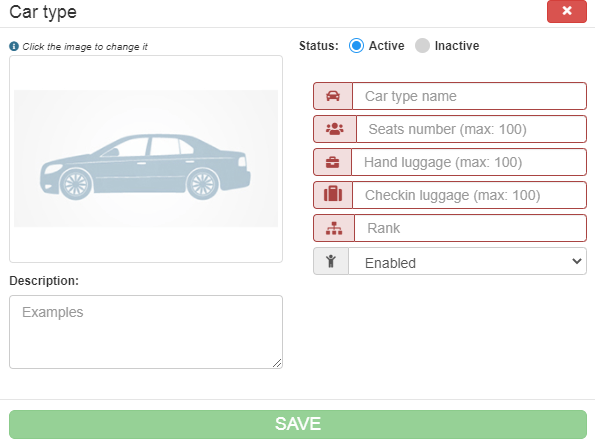Click the SAVE button
The width and height of the screenshot is (595, 446).
pos(298,424)
